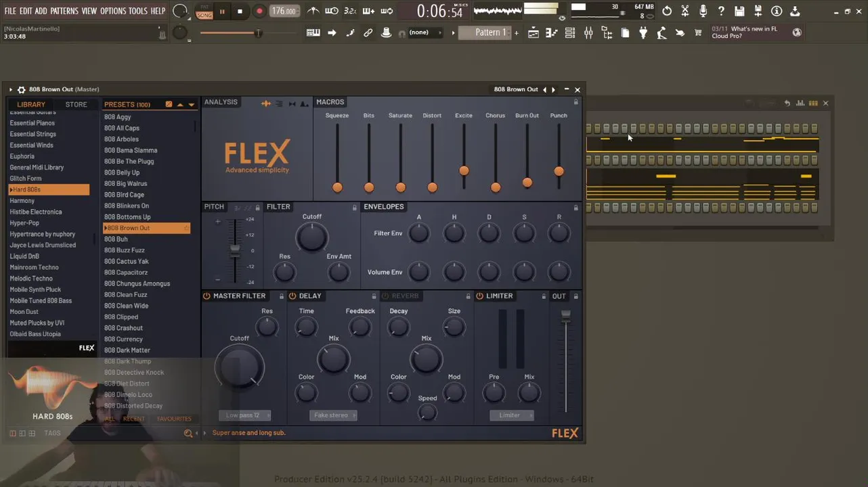This screenshot has height=487, width=868.
Task: Click the link chain icon in toolbar
Action: tap(368, 32)
